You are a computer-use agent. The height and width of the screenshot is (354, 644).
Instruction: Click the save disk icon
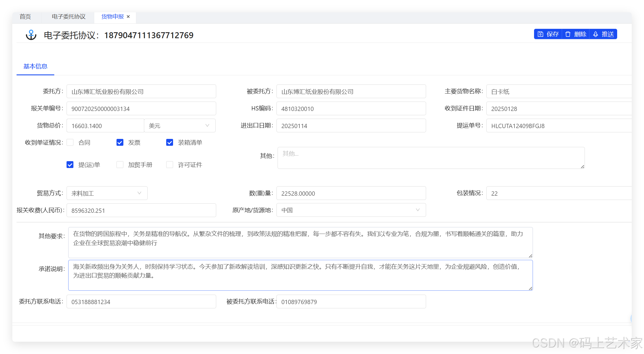[540, 34]
